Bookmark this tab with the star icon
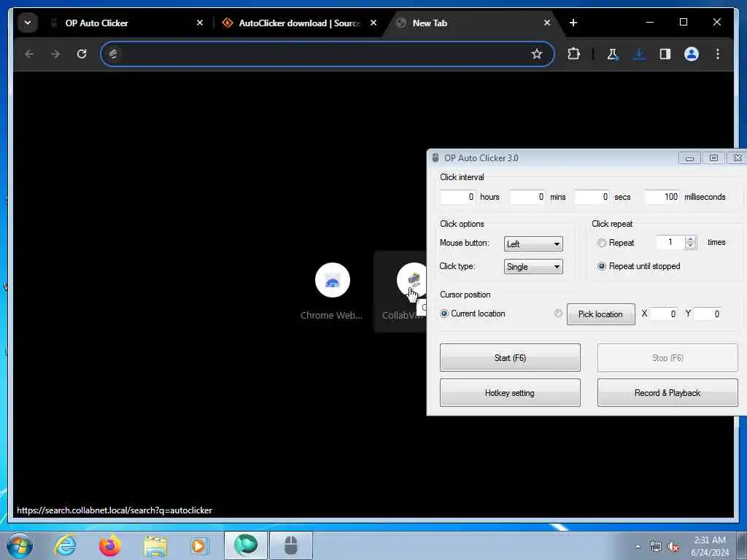The image size is (747, 560). pos(537,54)
